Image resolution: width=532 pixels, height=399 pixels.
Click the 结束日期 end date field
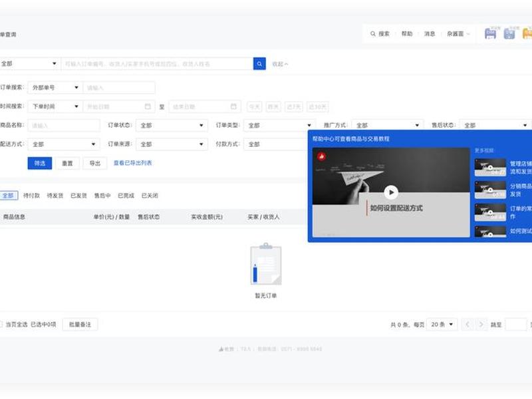pyautogui.click(x=205, y=106)
